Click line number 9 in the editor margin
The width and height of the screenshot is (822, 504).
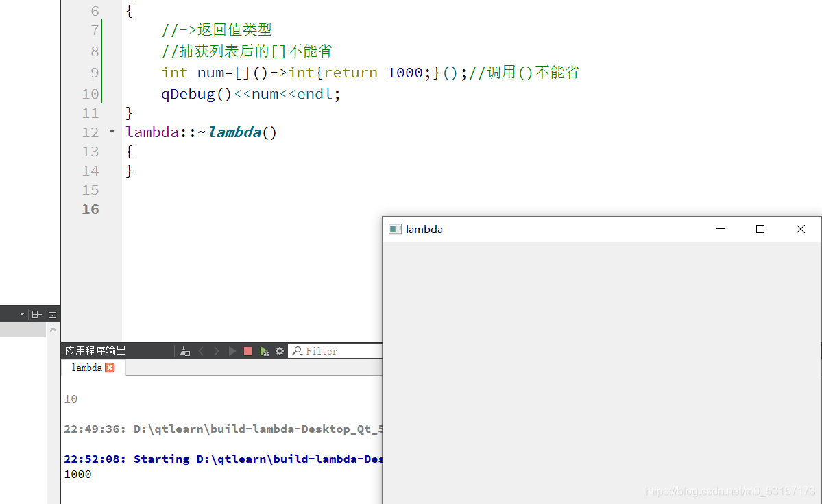94,72
